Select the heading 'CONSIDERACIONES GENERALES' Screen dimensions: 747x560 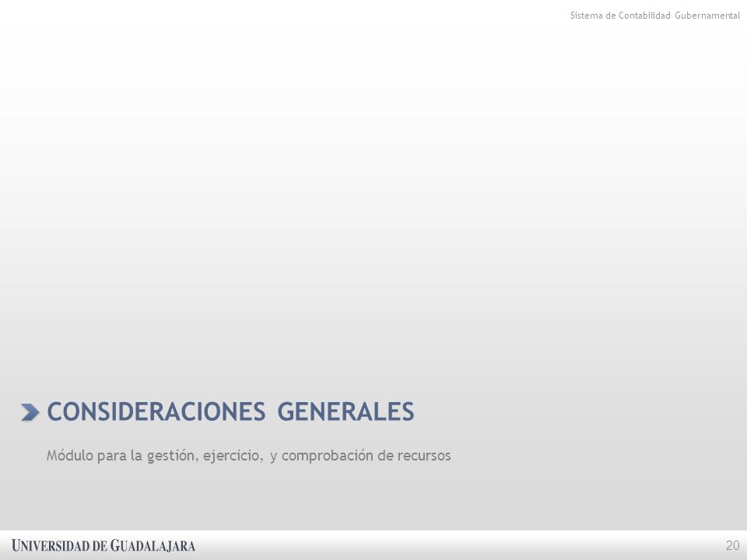(x=230, y=411)
